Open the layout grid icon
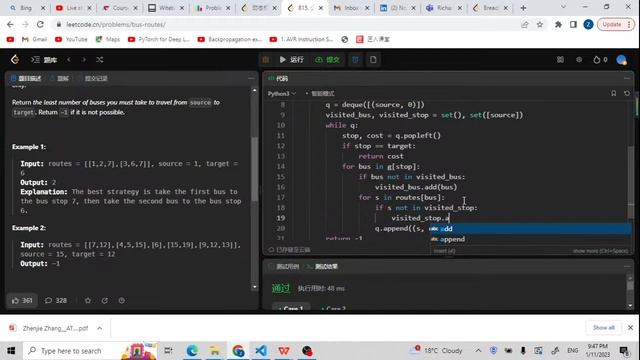Image resolution: width=640 pixels, height=360 pixels. pyautogui.click(x=560, y=60)
